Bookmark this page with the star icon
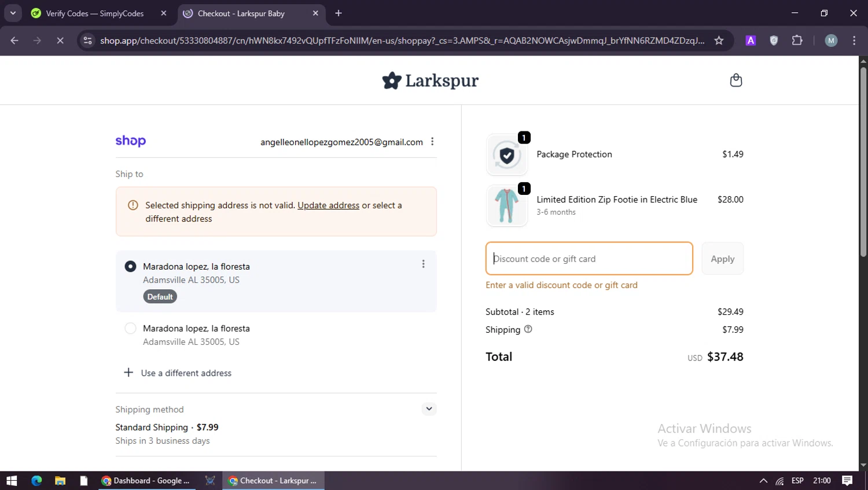The width and height of the screenshot is (868, 490). click(x=719, y=40)
